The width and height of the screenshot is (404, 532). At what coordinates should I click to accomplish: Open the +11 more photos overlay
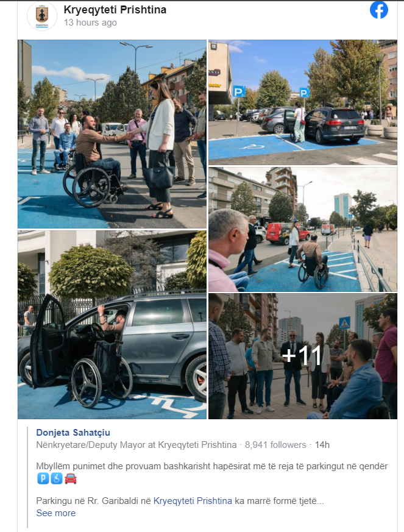303,356
